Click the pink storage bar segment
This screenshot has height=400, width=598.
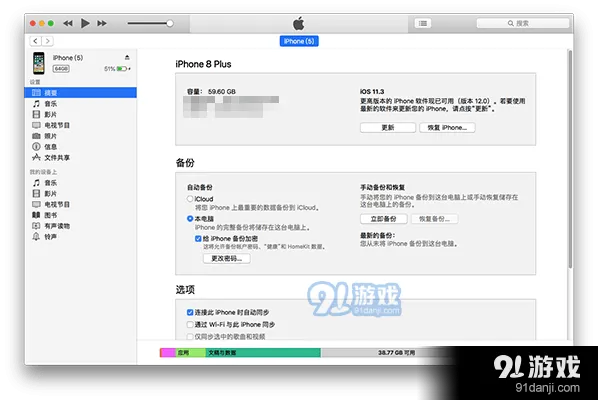click(x=168, y=353)
